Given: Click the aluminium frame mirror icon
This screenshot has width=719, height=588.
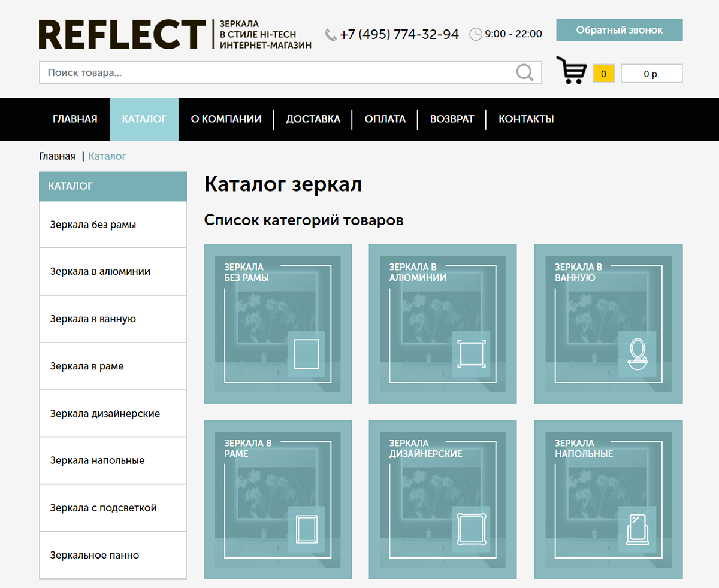Looking at the screenshot, I should [x=471, y=353].
